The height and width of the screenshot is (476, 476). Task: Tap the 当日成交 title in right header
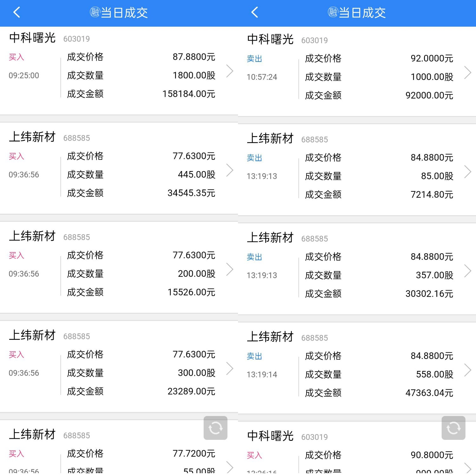[362, 13]
